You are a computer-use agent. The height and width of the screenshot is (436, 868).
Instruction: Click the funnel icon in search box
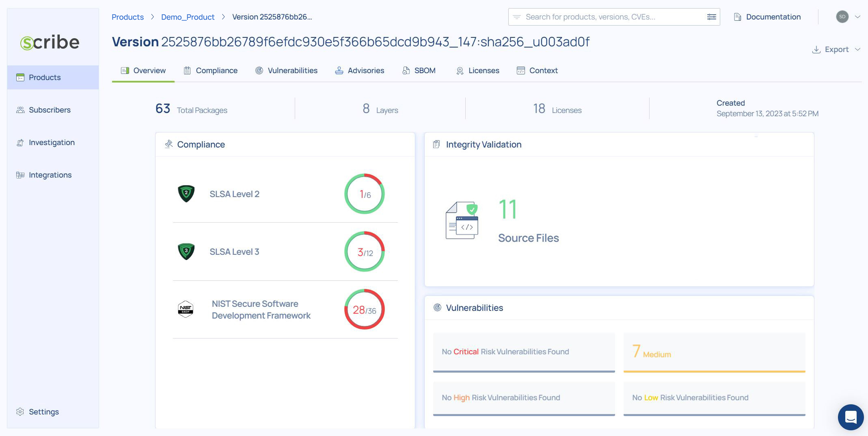(516, 17)
